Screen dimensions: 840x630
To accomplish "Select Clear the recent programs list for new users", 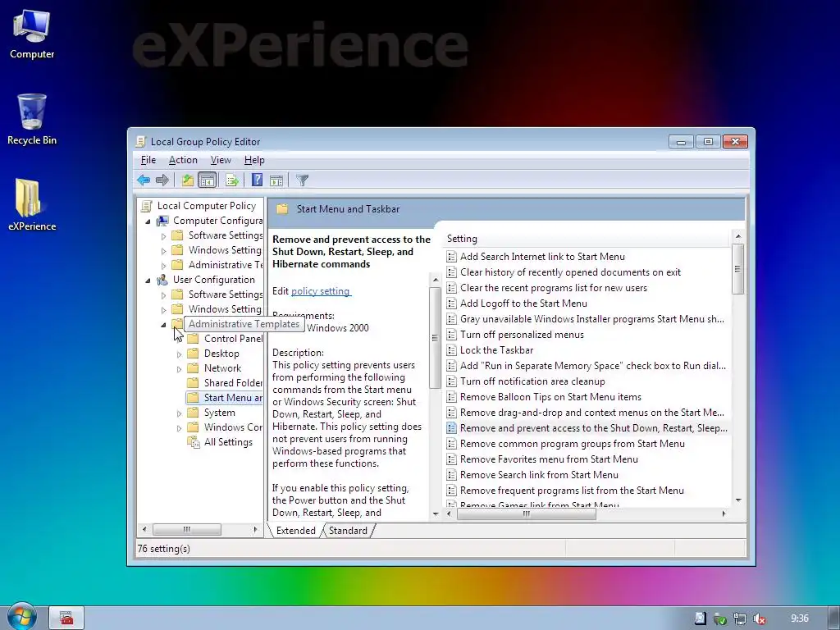I will tap(554, 288).
